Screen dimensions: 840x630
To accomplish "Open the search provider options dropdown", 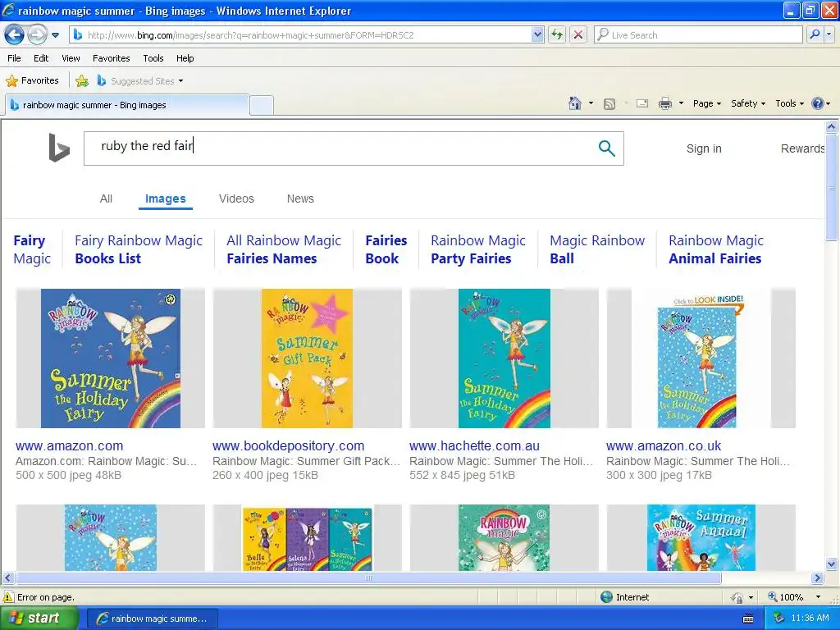I will pos(829,34).
